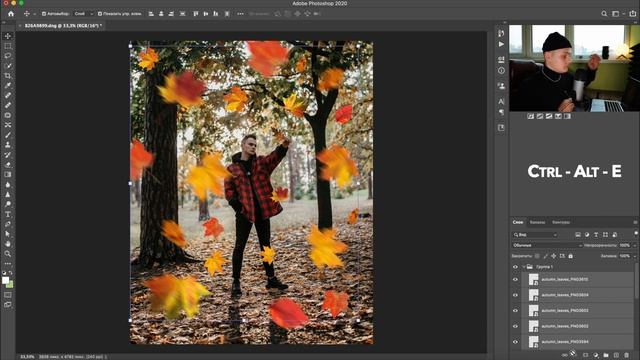
Task: Select the Blur tool drop icon
Action: click(8, 184)
